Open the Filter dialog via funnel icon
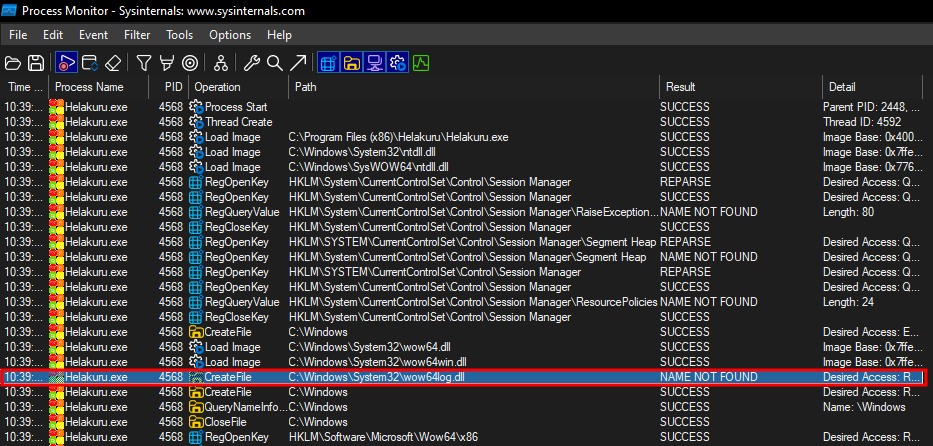This screenshot has width=933, height=446. click(144, 62)
